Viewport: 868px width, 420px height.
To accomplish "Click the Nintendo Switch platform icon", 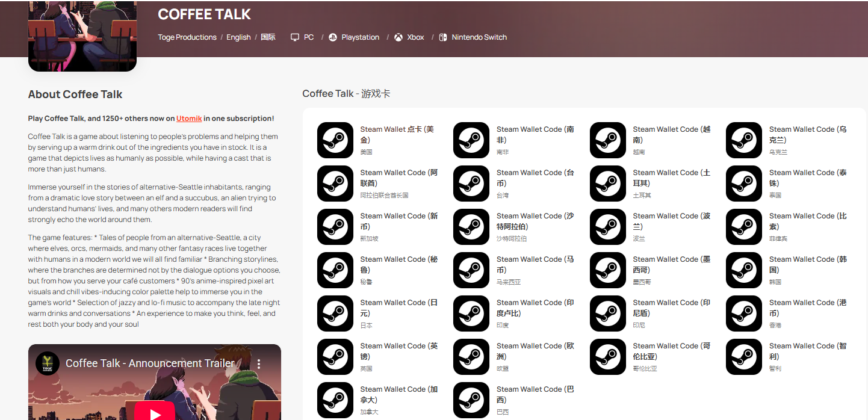I will point(442,37).
